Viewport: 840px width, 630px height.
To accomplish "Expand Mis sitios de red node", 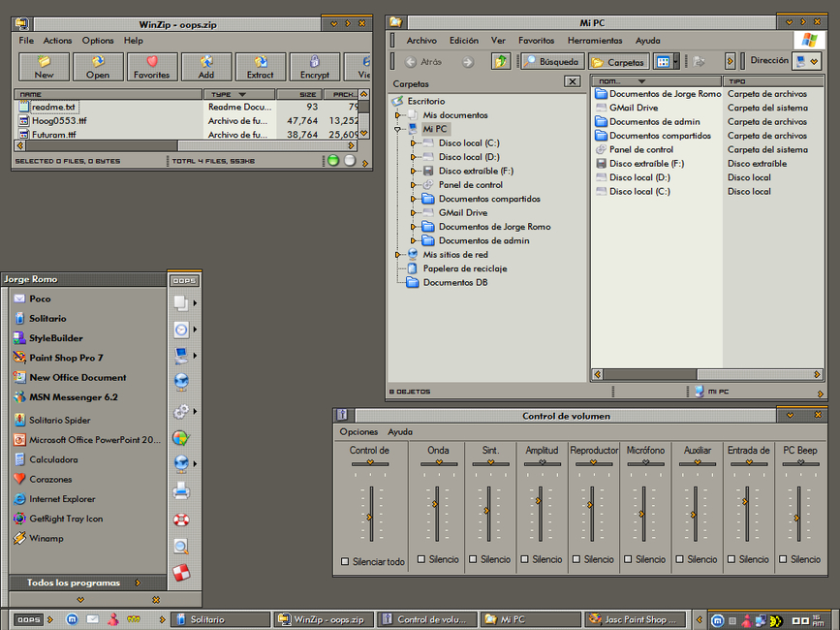I will [x=397, y=255].
